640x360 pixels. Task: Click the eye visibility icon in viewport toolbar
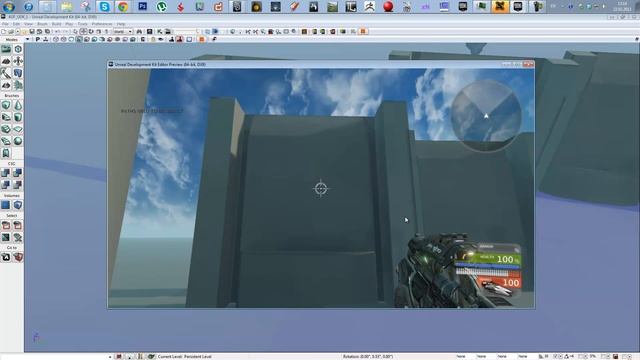[161, 40]
